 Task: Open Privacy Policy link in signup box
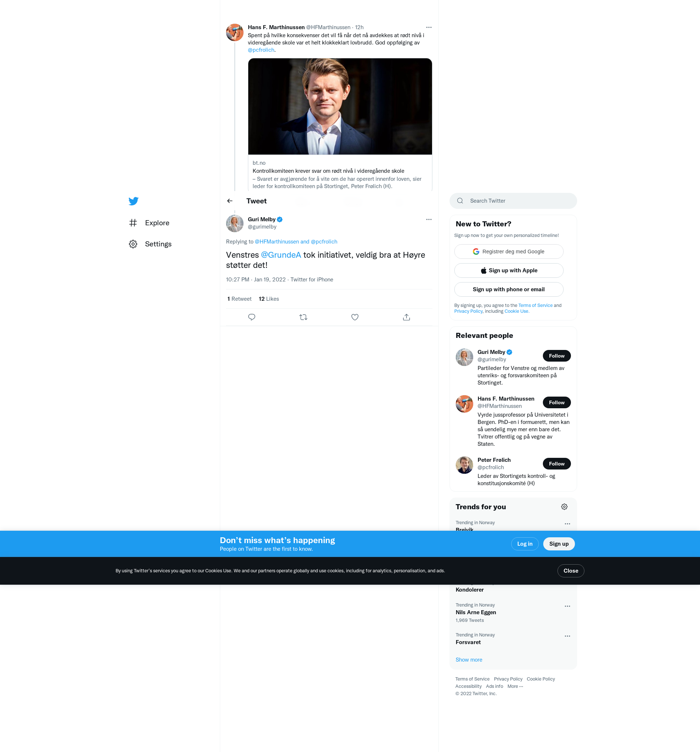tap(468, 311)
